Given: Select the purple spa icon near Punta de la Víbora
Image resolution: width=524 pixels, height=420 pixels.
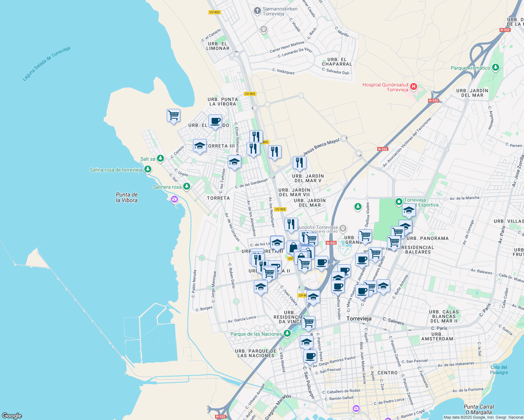Looking at the screenshot, I should pos(174,199).
